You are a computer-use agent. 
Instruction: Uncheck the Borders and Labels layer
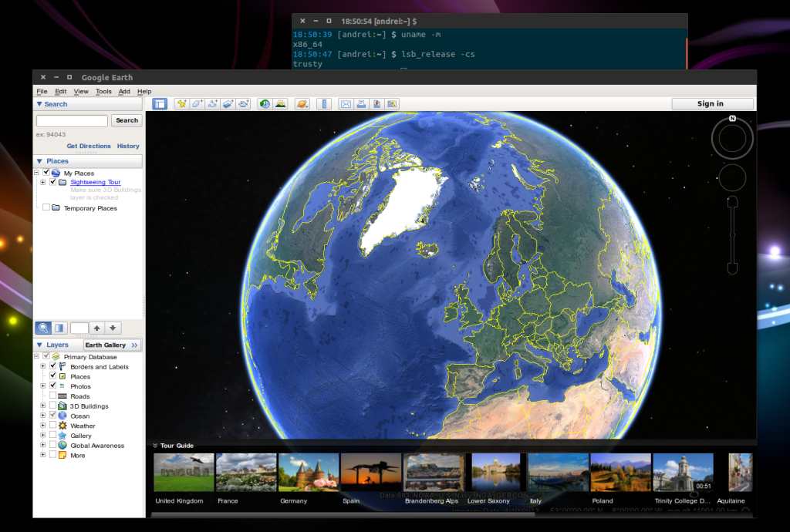click(53, 366)
